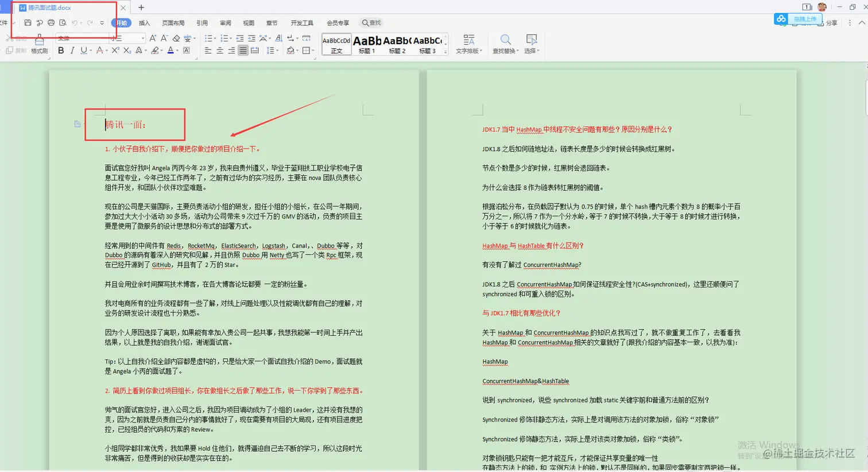Open the 页面布局 ribbon tab
The height and width of the screenshot is (472, 868).
tap(173, 23)
